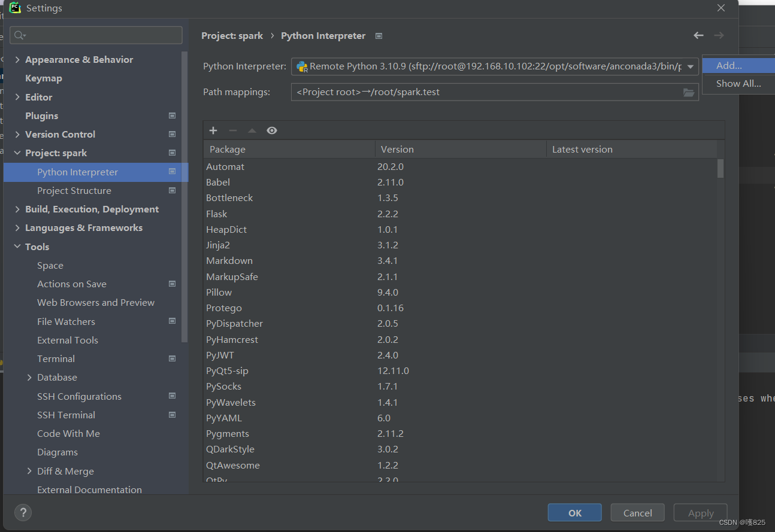The height and width of the screenshot is (532, 775).
Task: Choose Show All... from interpreter popup menu
Action: 738,83
